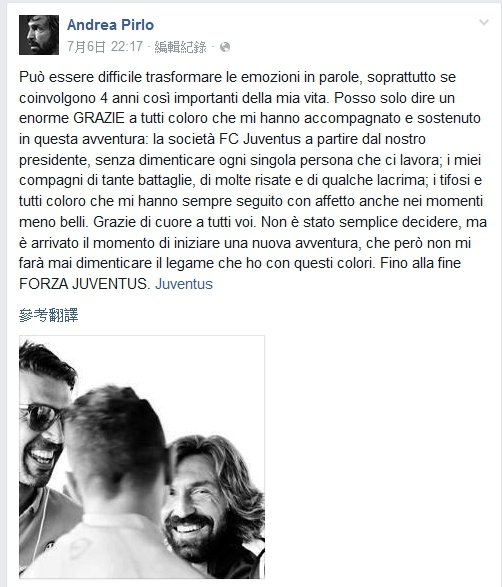
Task: Open Andrea Pirlo's profile picture
Action: tap(39, 35)
